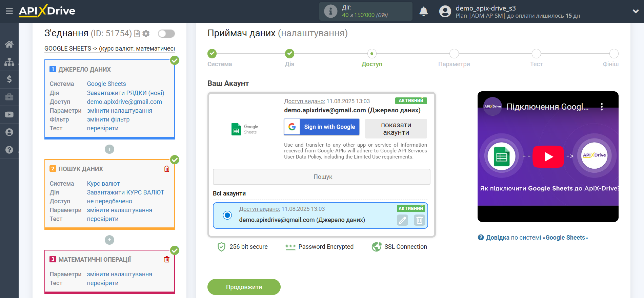Click перевірити in Математичні операції block
This screenshot has height=298, width=644.
[x=103, y=283]
